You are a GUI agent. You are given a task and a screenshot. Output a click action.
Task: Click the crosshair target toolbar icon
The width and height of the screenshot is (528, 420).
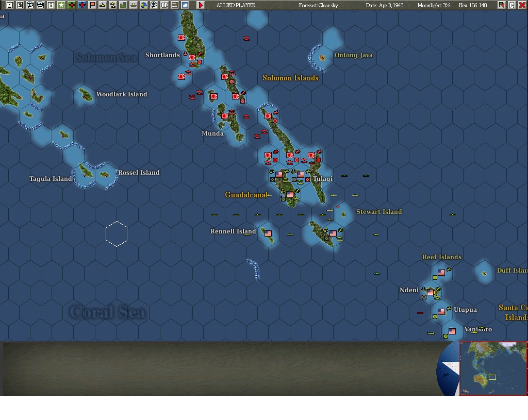[154, 5]
